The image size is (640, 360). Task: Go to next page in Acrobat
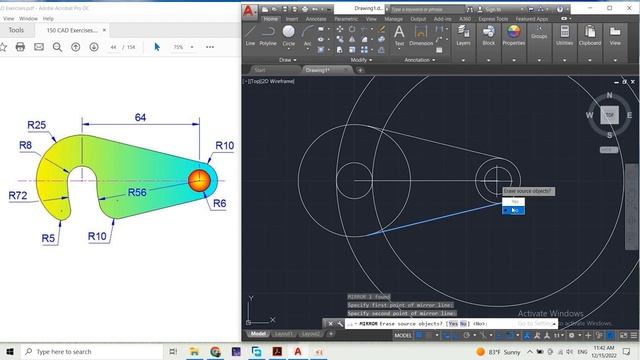pos(94,47)
